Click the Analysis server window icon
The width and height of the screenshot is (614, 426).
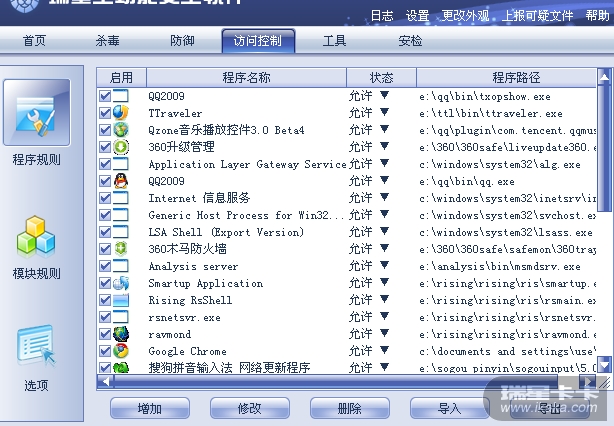coord(121,266)
